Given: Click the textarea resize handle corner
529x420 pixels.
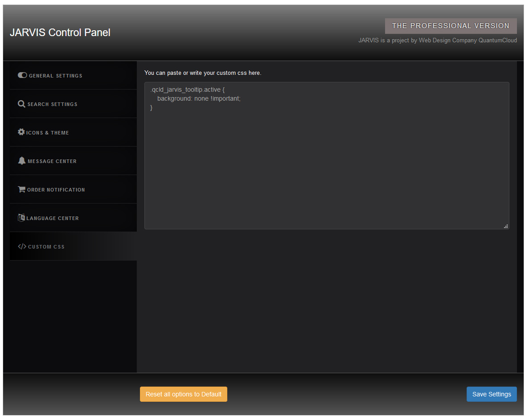Looking at the screenshot, I should coord(506,227).
